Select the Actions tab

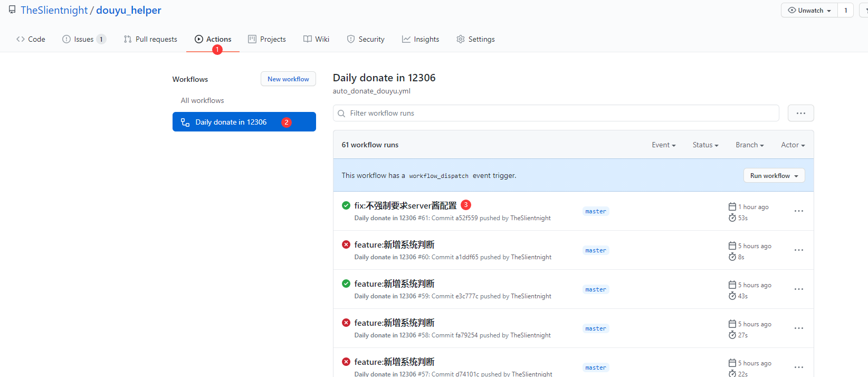click(x=213, y=39)
